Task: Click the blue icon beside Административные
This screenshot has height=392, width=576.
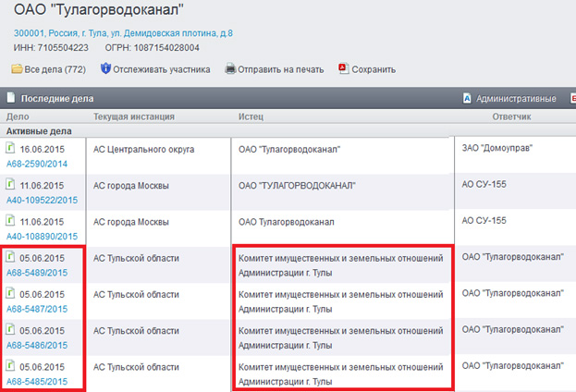Action: [x=467, y=98]
